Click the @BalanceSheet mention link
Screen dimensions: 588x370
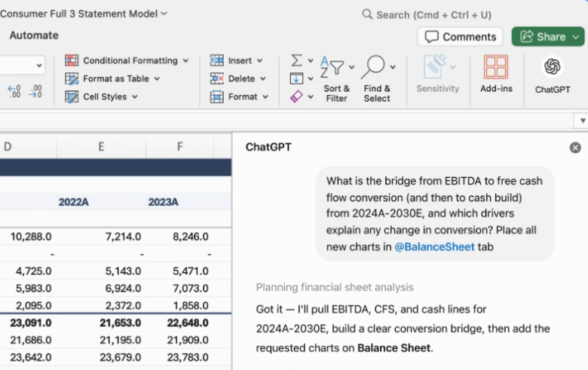434,246
